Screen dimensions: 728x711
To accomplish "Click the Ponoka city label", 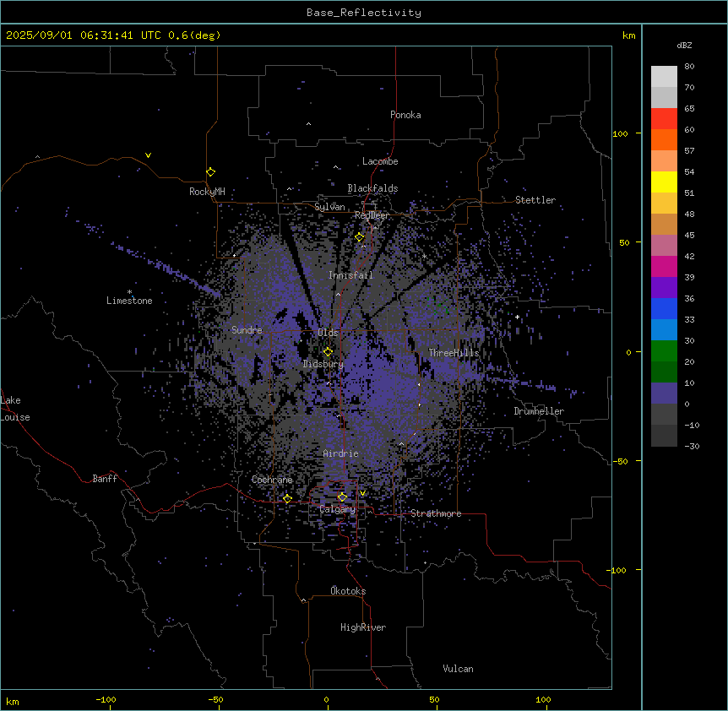I will (405, 115).
